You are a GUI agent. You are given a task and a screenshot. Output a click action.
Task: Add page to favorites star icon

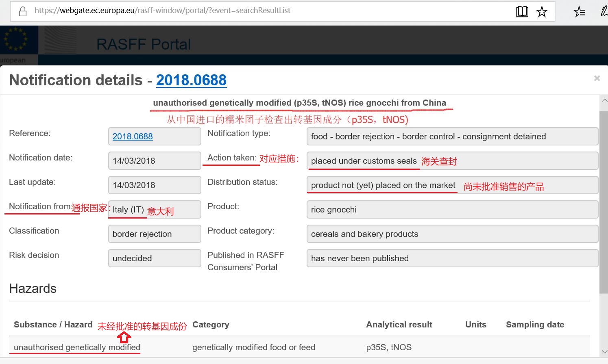[542, 11]
